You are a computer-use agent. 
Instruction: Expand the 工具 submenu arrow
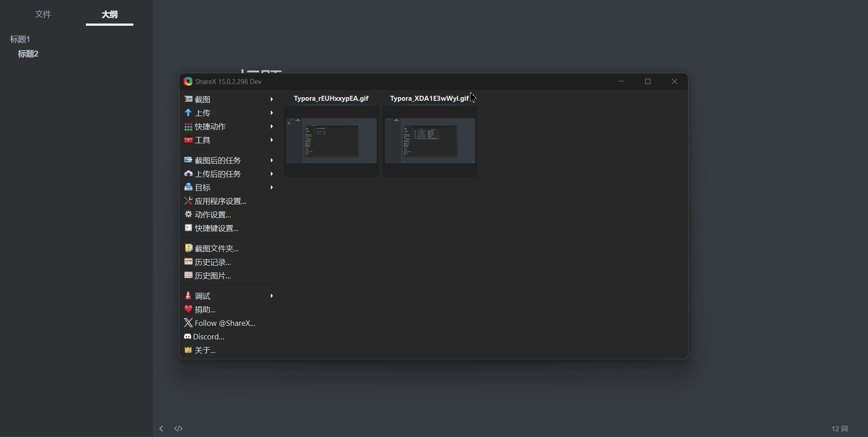point(272,140)
